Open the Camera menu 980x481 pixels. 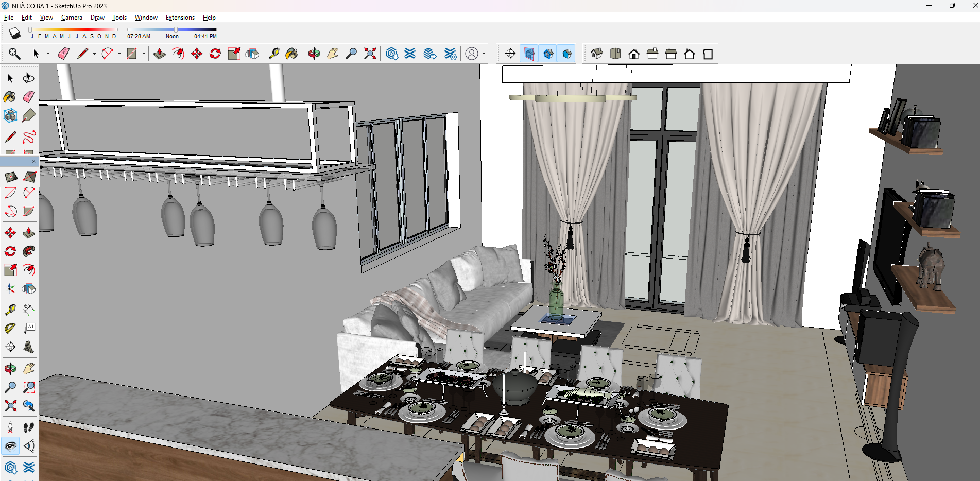72,18
